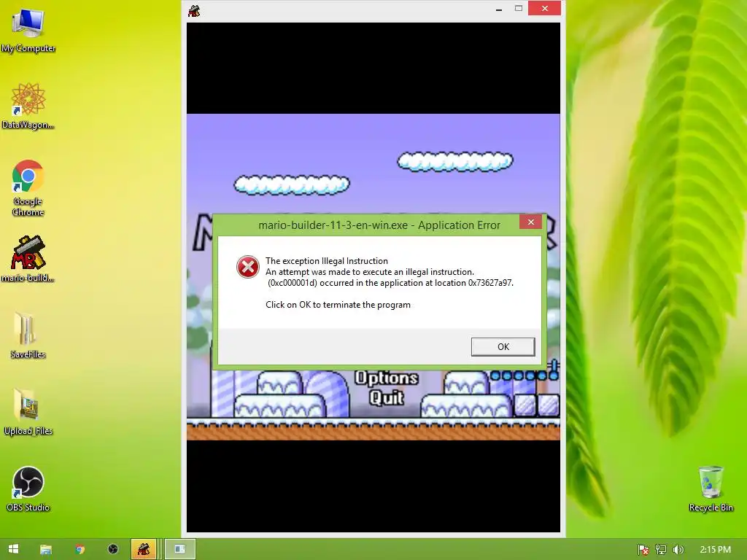Open the volume tray icon
Image resolution: width=747 pixels, height=560 pixels.
coord(678,550)
